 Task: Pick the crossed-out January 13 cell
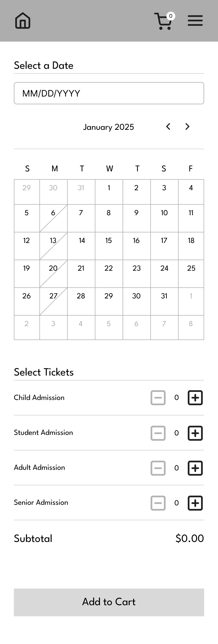pyautogui.click(x=53, y=246)
